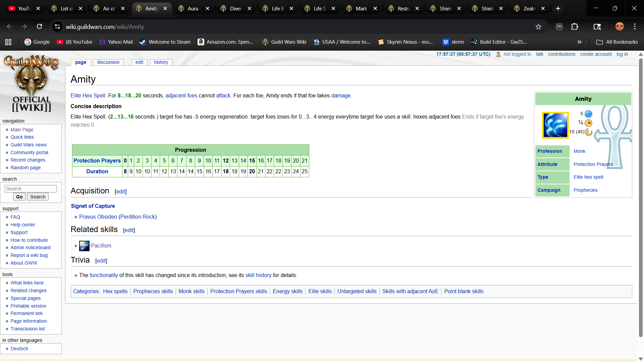This screenshot has height=362, width=644.
Task: Click the energy cost orb icon
Action: [588, 114]
